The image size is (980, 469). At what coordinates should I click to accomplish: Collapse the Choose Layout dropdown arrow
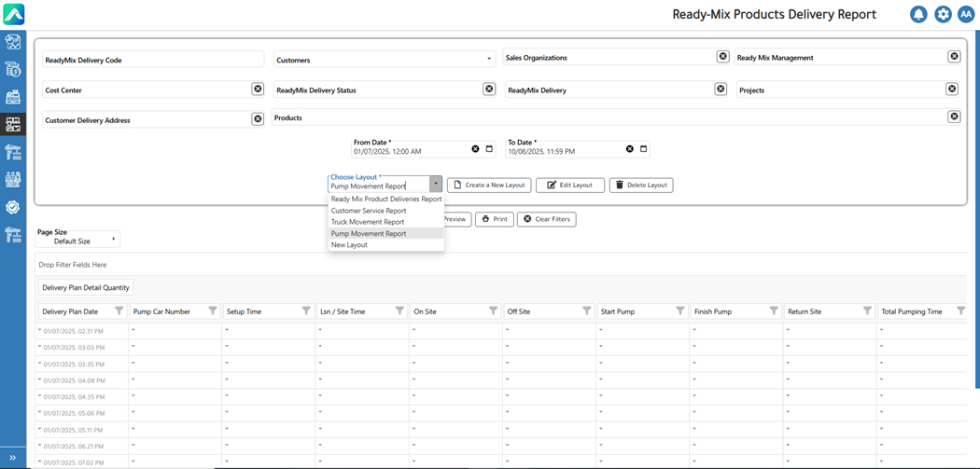[x=435, y=185]
